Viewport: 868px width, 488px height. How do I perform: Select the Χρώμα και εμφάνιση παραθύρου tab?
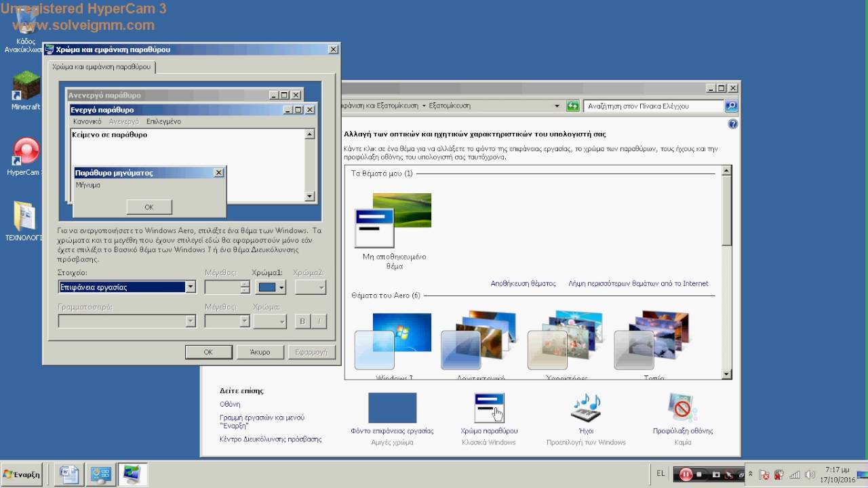(102, 67)
